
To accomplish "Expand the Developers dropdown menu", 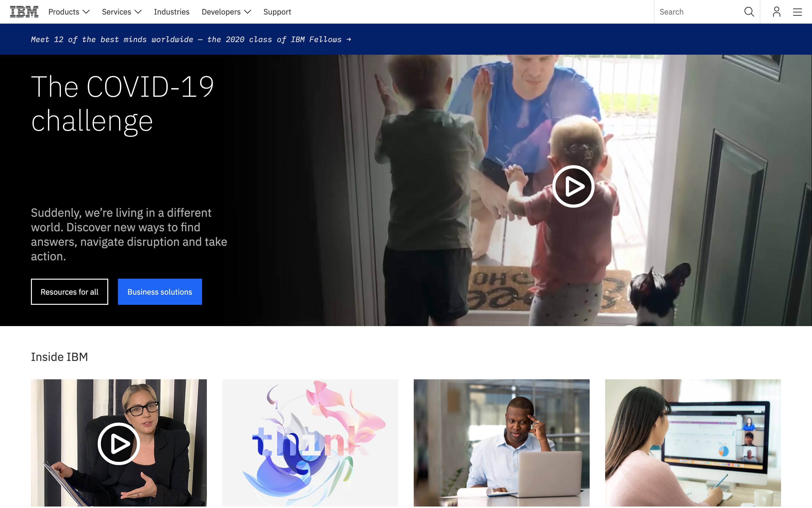I will click(226, 12).
